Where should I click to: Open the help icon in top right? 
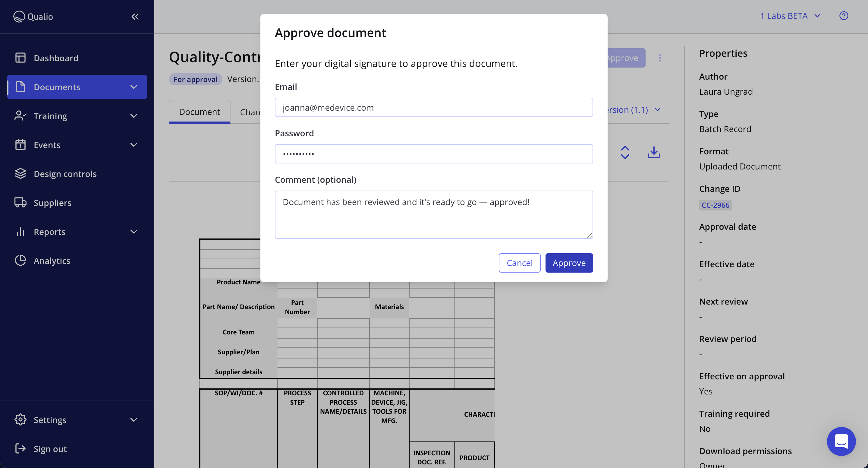pos(844,16)
